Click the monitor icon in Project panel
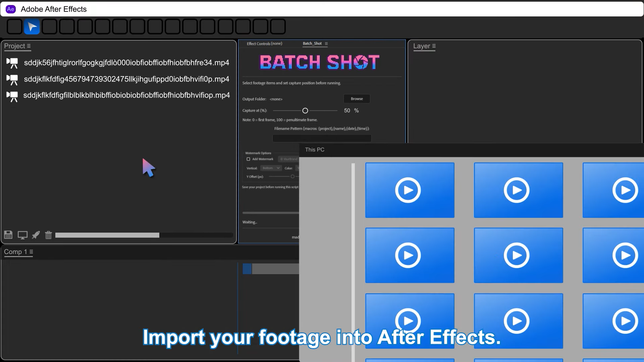The height and width of the screenshot is (362, 644). [22, 235]
